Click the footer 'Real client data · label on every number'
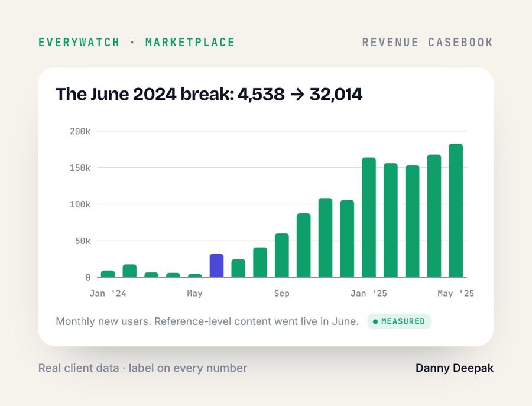532x406 pixels. coord(142,368)
